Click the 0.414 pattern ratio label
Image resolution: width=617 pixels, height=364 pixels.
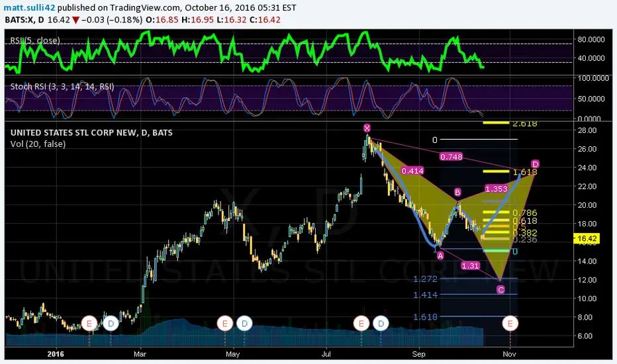click(x=412, y=171)
